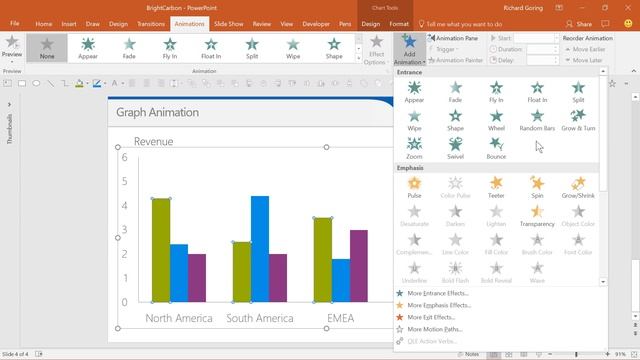Open the Chart Tools Format tab
This screenshot has height=360, width=640.
click(399, 24)
